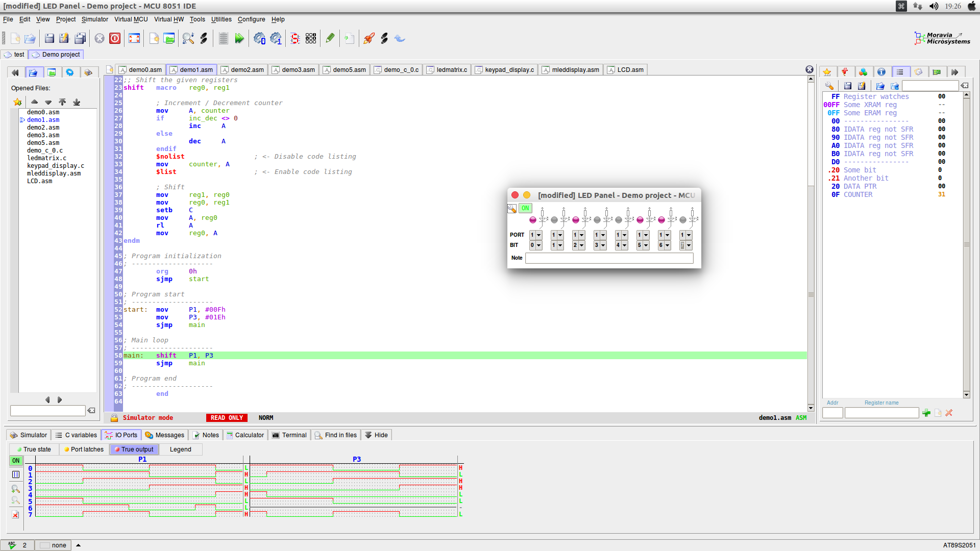
Task: Click the Legend button
Action: click(x=181, y=449)
